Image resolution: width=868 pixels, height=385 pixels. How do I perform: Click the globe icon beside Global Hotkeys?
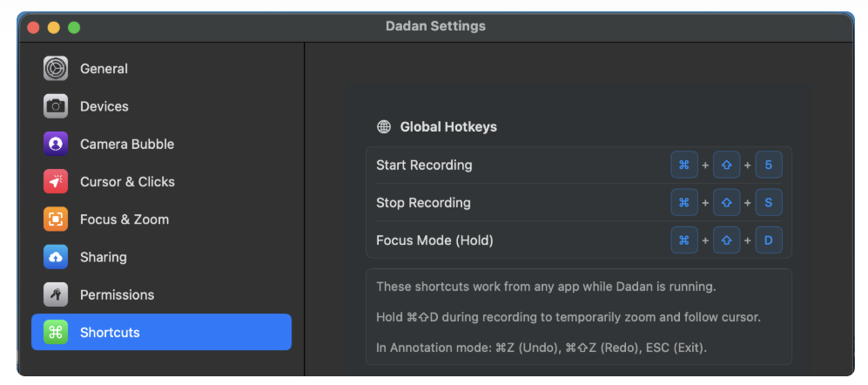(x=384, y=127)
